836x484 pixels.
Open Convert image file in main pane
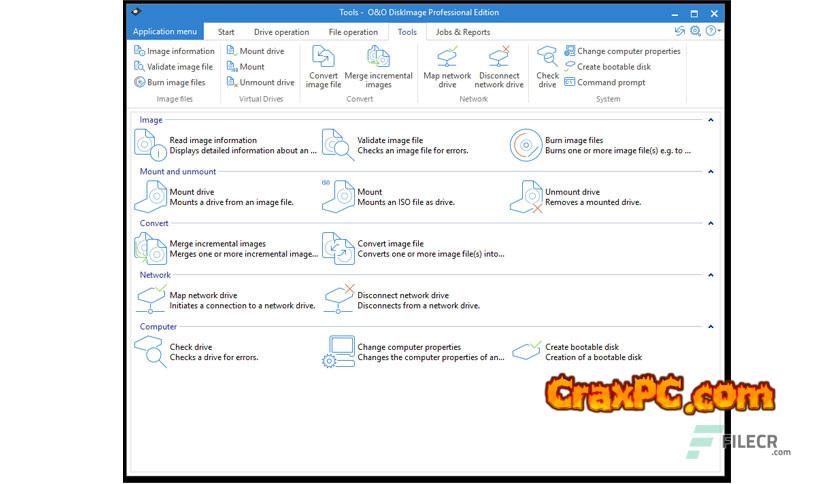(x=413, y=248)
